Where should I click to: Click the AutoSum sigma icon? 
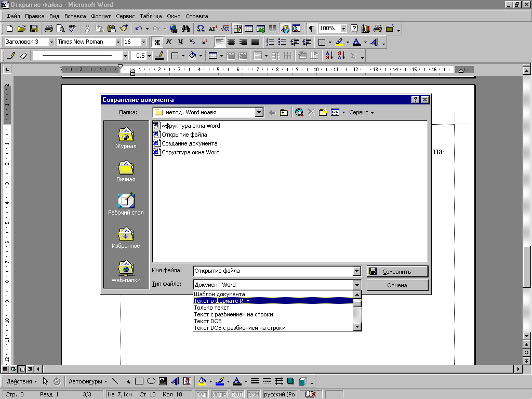[x=353, y=56]
